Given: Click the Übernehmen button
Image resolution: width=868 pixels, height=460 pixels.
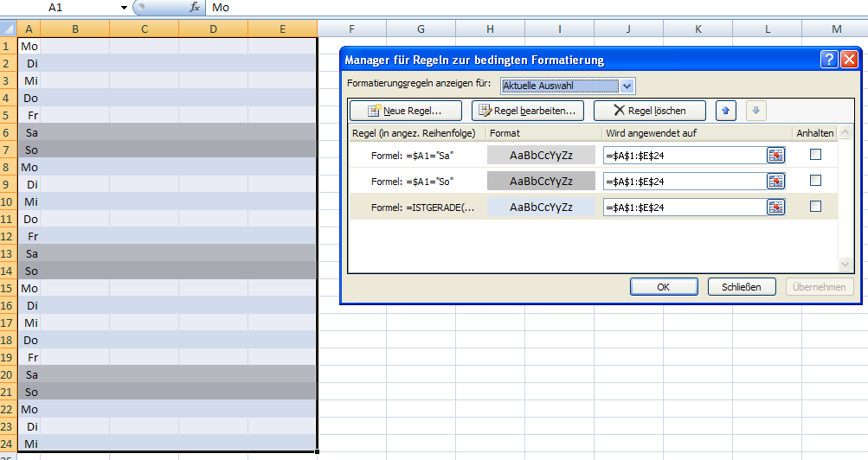Looking at the screenshot, I should (820, 287).
